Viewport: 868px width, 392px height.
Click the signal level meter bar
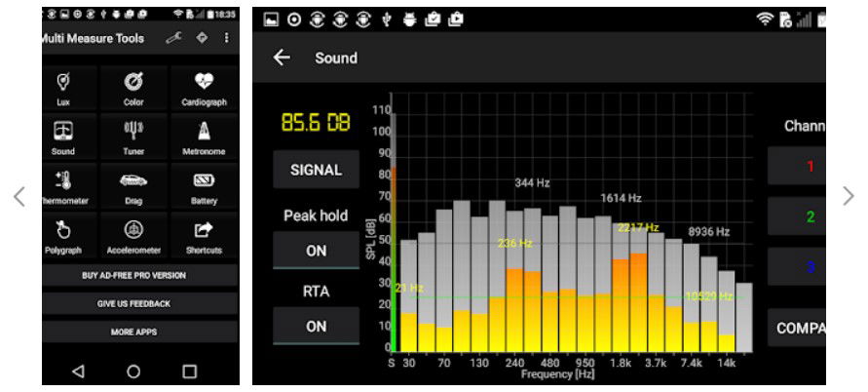click(x=393, y=232)
